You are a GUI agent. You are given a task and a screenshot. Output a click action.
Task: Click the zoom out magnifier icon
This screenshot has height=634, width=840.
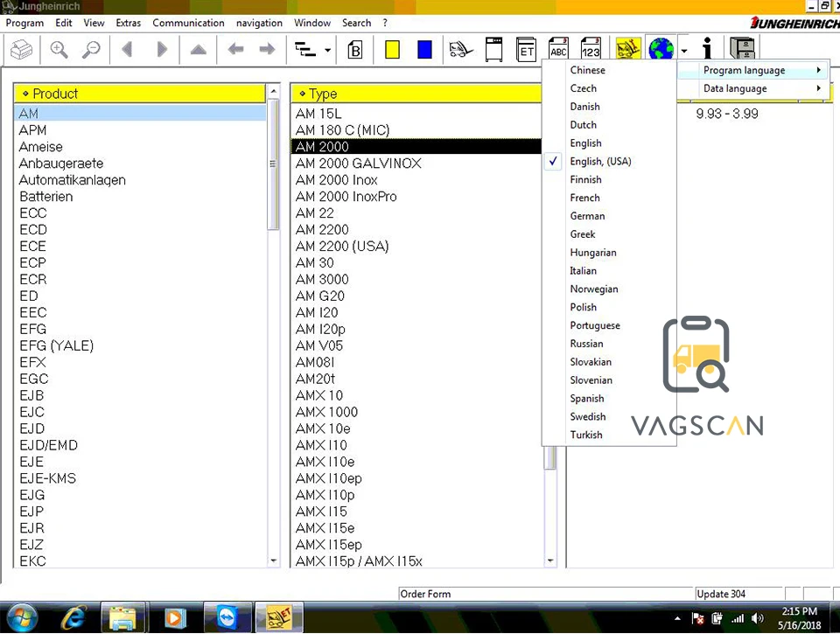pos(91,50)
